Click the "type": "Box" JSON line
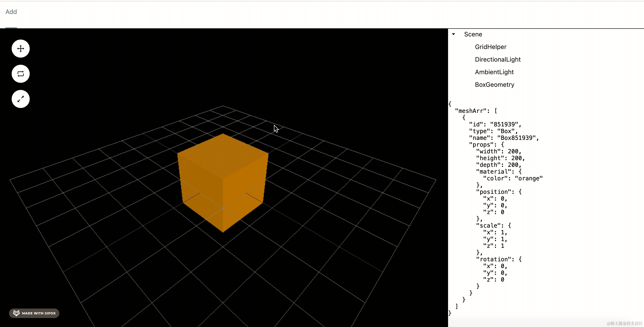 tap(493, 131)
